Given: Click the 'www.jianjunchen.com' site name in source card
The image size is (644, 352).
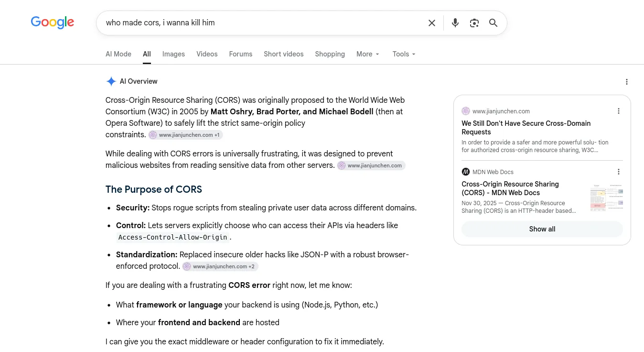Looking at the screenshot, I should (501, 111).
